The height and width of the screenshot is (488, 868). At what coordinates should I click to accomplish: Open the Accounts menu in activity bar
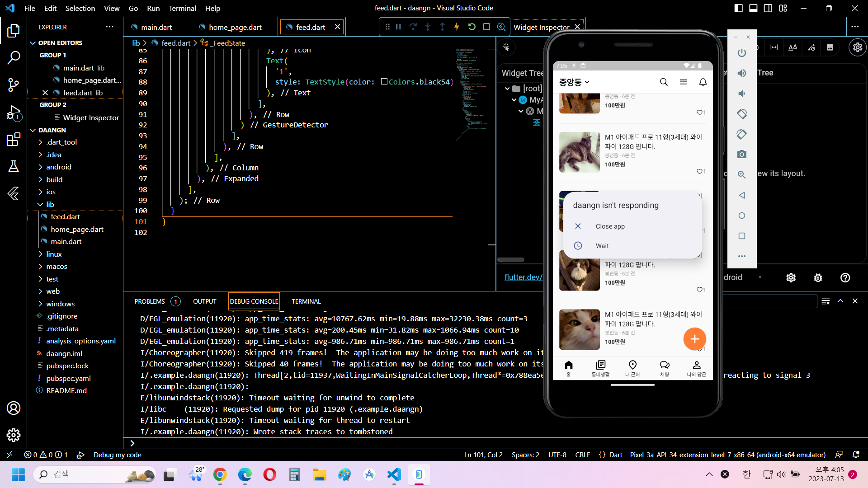(x=14, y=408)
